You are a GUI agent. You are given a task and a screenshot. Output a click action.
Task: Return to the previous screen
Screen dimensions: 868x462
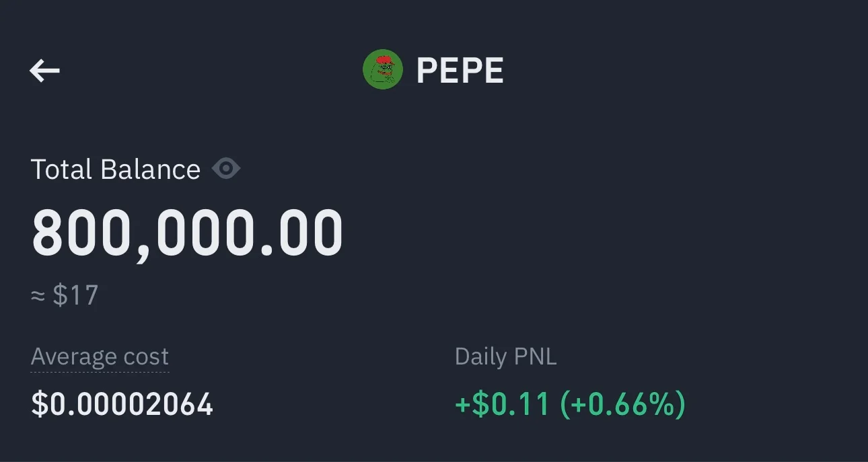[x=45, y=71]
